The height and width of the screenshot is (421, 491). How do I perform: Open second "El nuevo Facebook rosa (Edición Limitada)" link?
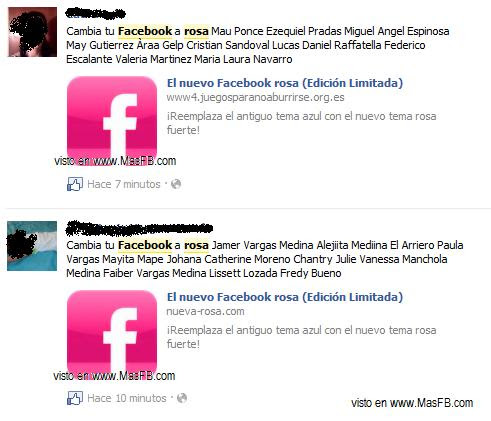point(285,297)
